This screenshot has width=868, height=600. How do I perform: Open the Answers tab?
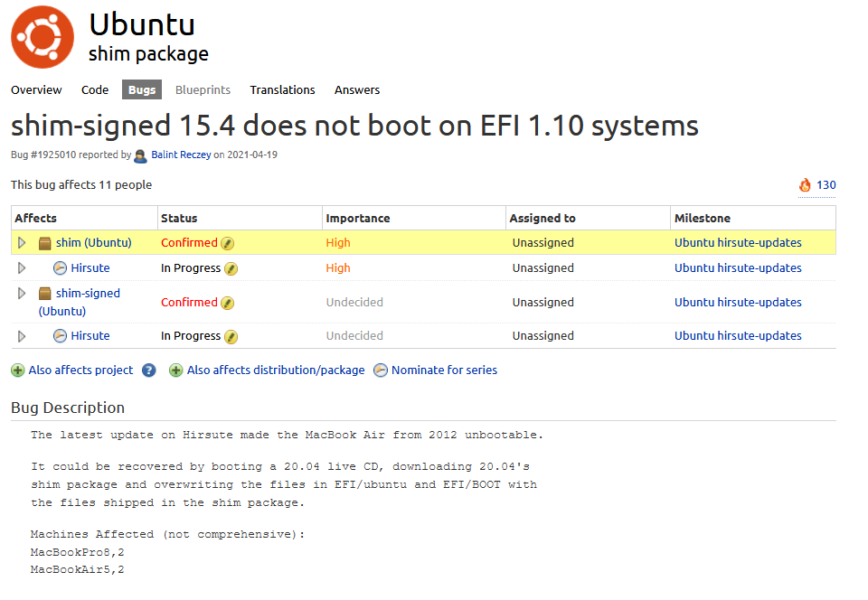pos(357,90)
